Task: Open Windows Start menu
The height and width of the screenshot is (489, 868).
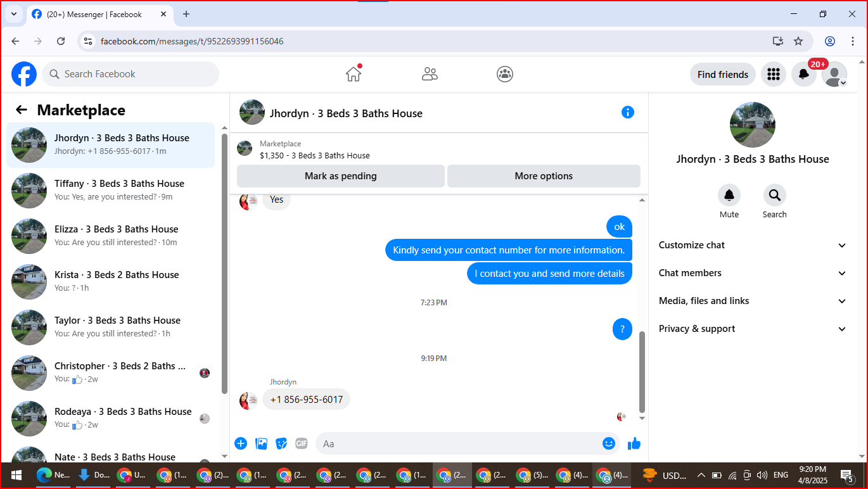Action: [16, 475]
